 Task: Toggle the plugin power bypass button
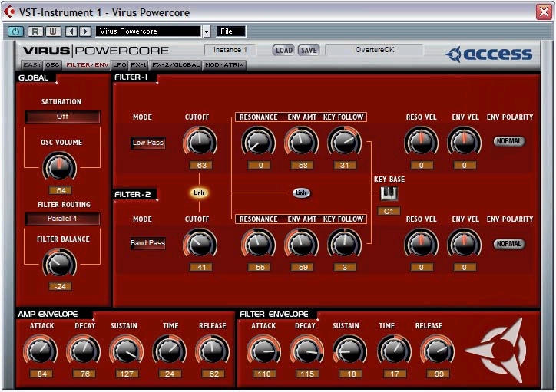coord(15,31)
